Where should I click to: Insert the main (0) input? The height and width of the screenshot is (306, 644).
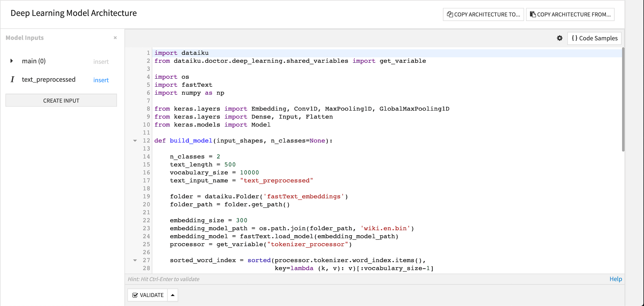(101, 62)
